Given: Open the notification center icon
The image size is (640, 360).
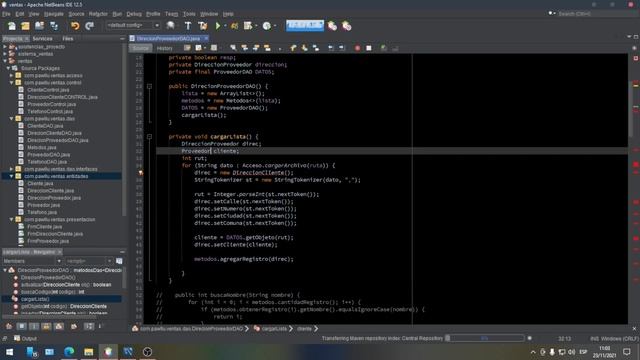Looking at the screenshot, I should [x=627, y=351].
